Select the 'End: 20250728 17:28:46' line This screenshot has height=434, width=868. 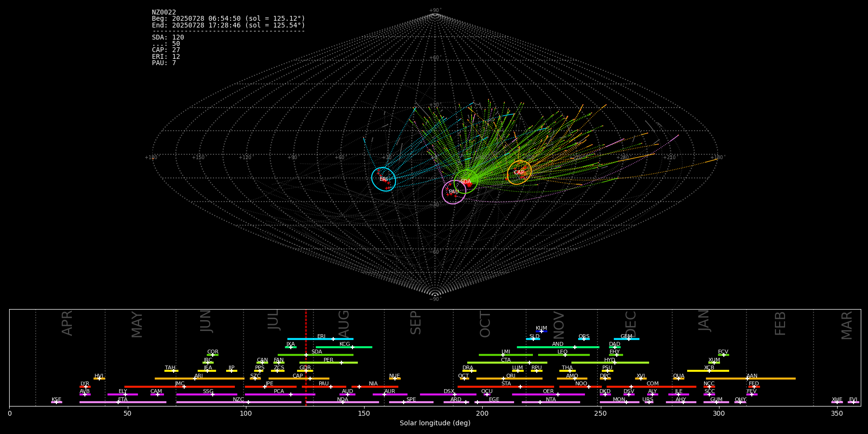coord(229,25)
